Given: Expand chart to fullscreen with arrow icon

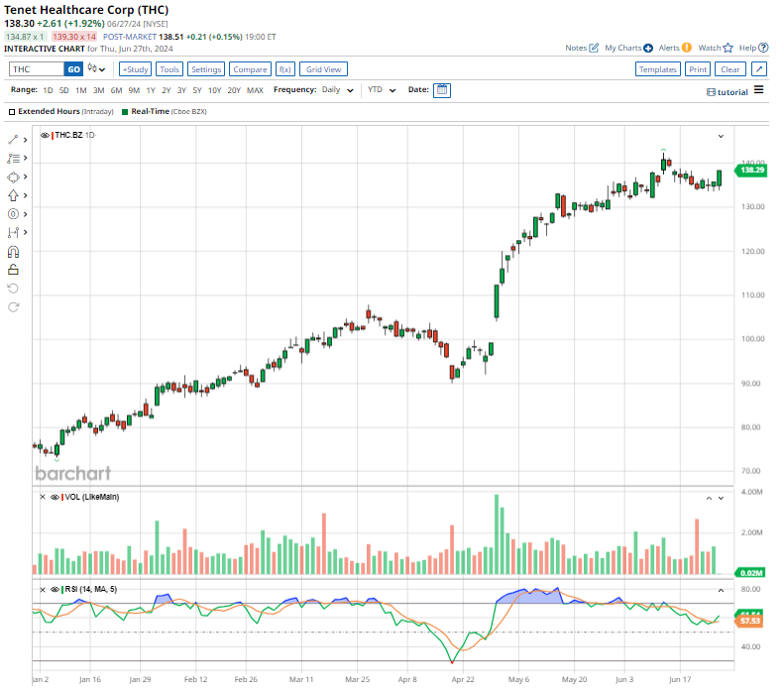Looking at the screenshot, I should tap(758, 69).
